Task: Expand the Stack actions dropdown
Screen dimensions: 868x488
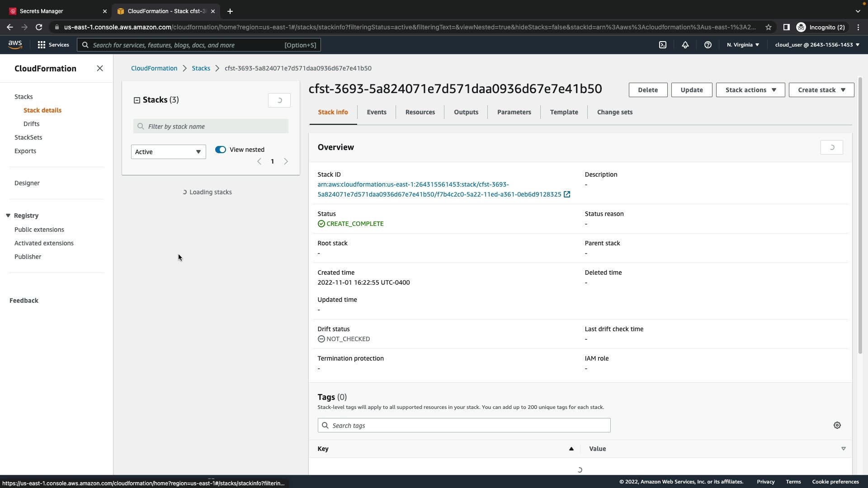Action: tap(750, 90)
